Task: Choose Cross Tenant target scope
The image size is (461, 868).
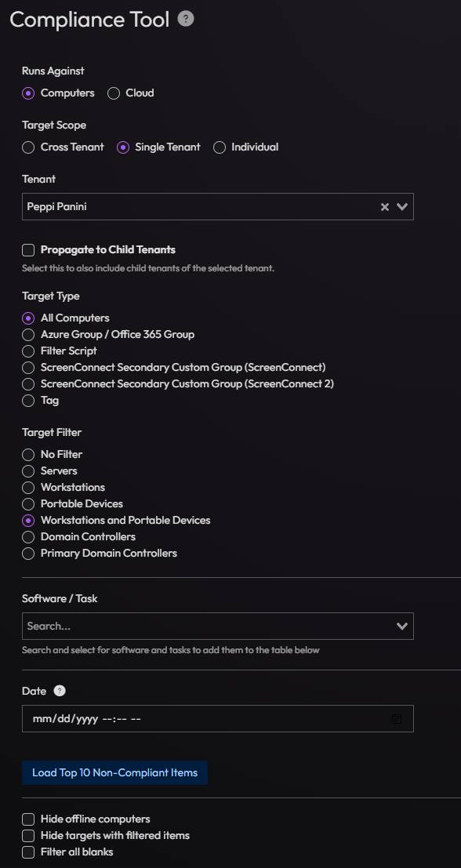Action: [x=28, y=148]
